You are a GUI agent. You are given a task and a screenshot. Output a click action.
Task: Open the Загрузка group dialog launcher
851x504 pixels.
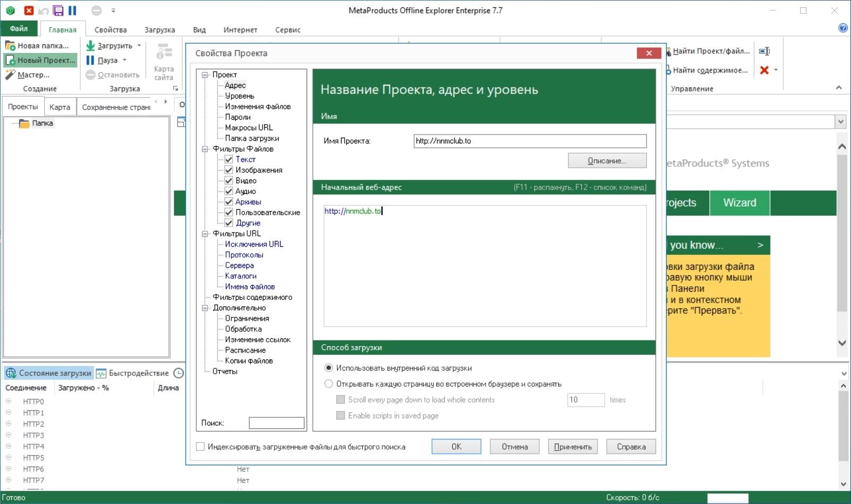[x=176, y=88]
